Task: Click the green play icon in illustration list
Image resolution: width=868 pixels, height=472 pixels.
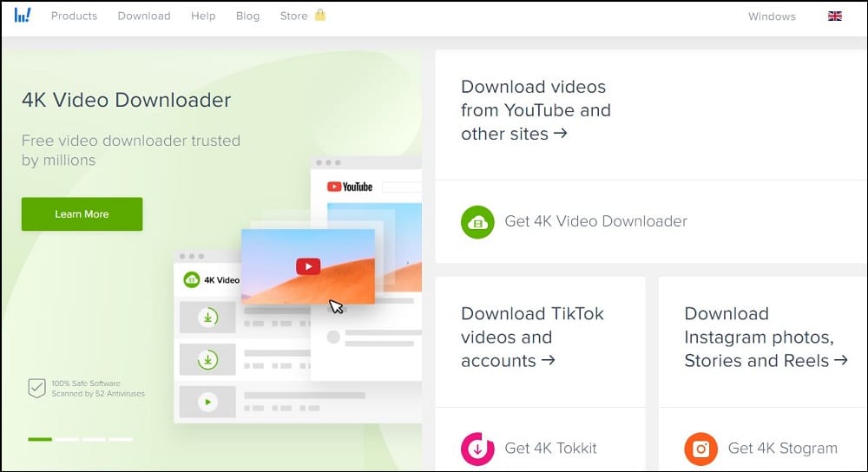Action: (208, 403)
